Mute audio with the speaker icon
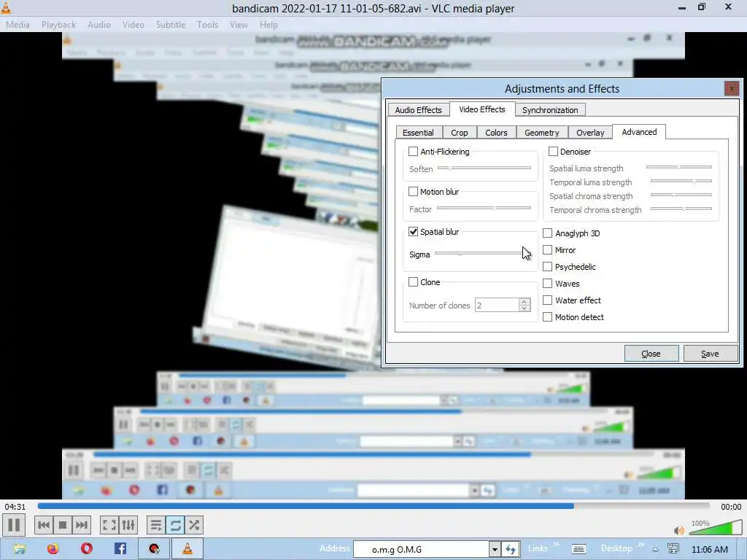The width and height of the screenshot is (747, 560). coord(679,530)
